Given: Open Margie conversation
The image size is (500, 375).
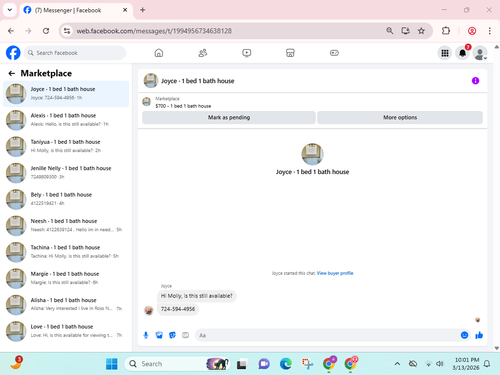Looking at the screenshot, I should (x=66, y=278).
